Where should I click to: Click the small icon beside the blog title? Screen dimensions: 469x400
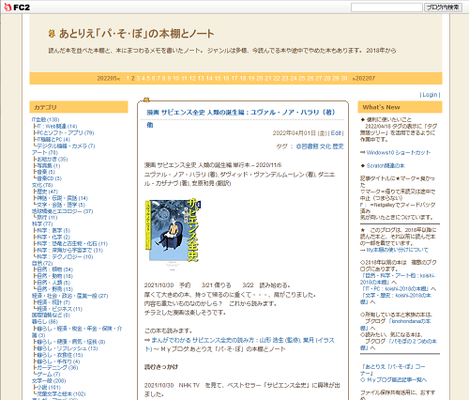pyautogui.click(x=51, y=34)
